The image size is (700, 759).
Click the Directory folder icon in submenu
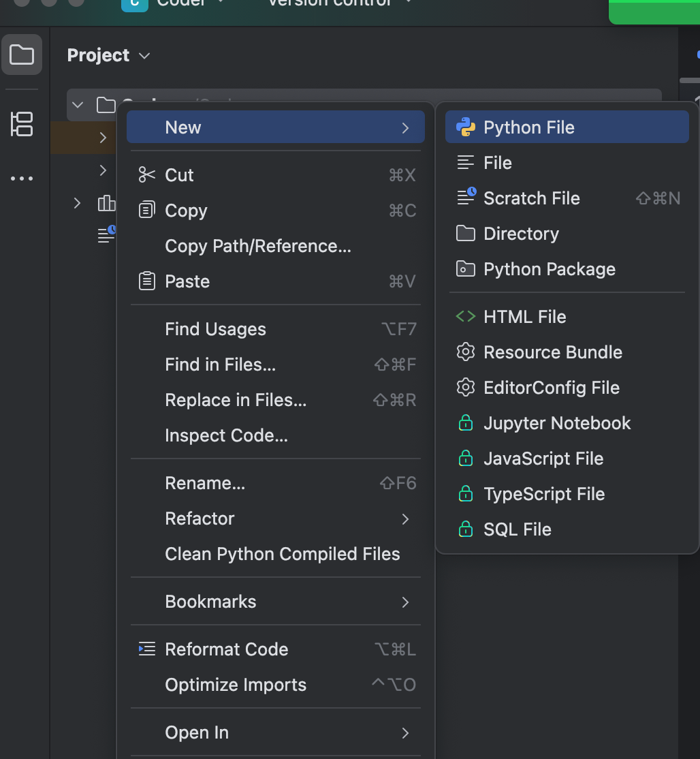tap(465, 233)
